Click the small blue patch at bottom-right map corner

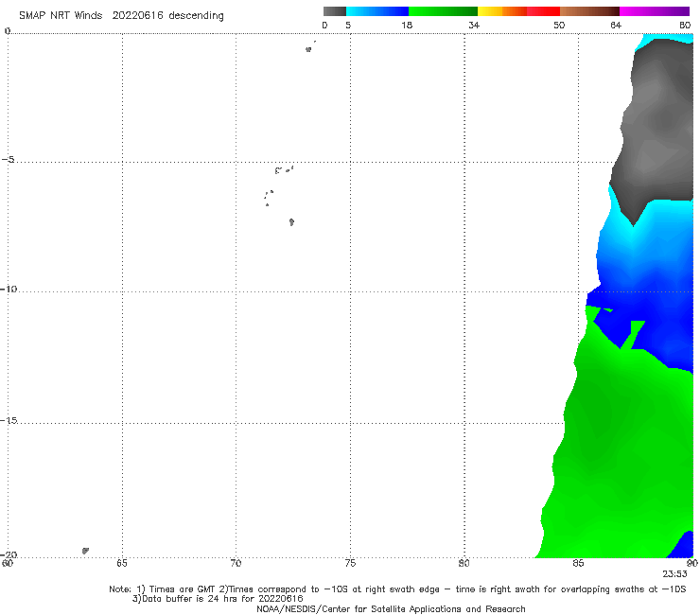pos(683,547)
